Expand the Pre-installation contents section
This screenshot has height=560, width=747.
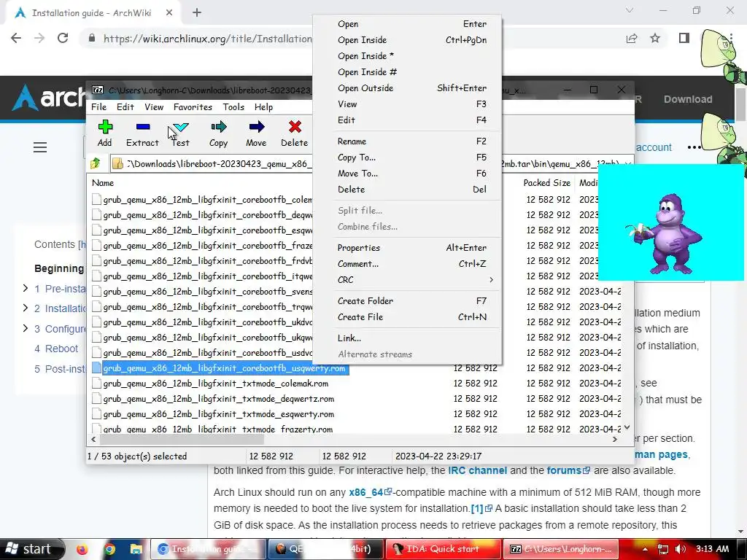click(26, 288)
